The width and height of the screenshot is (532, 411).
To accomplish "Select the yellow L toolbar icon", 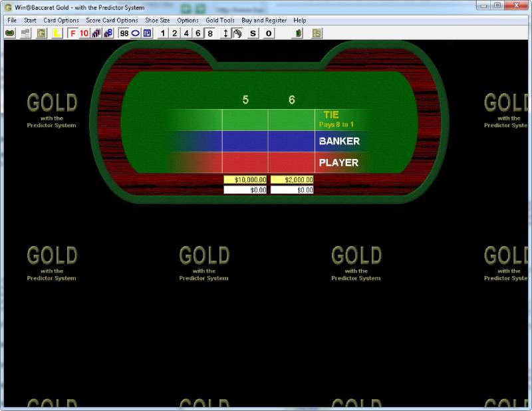I will (57, 33).
